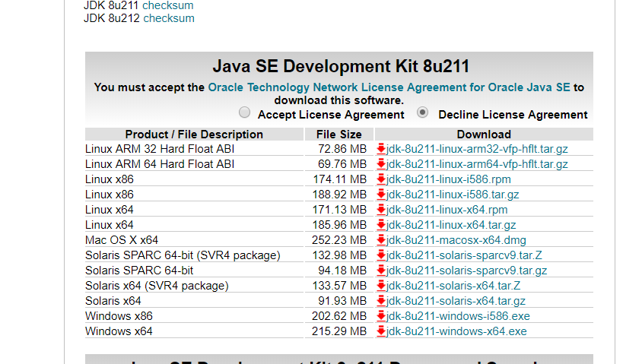Viewport: 642px width, 364px height.
Task: Click Solaris x64 (SVR4 package) text
Action: (157, 286)
